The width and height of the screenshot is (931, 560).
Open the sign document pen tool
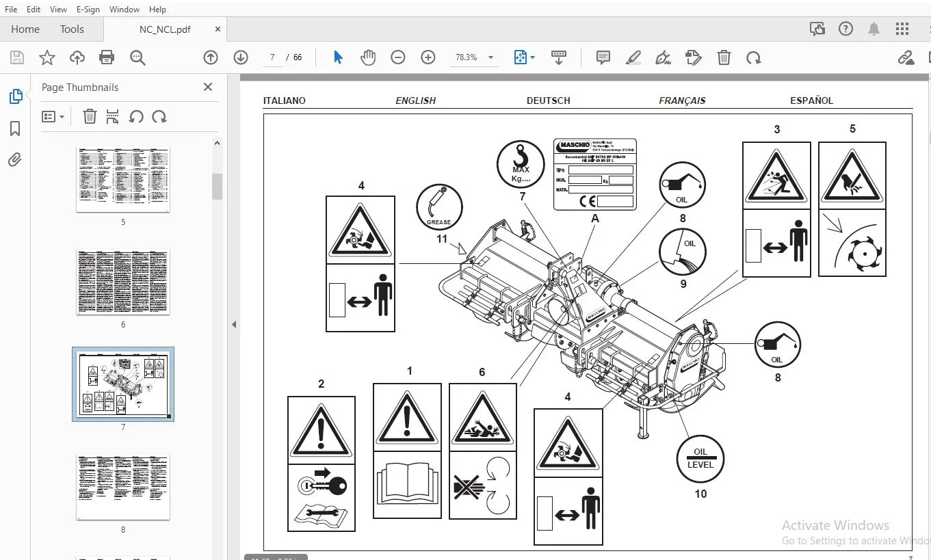point(663,57)
